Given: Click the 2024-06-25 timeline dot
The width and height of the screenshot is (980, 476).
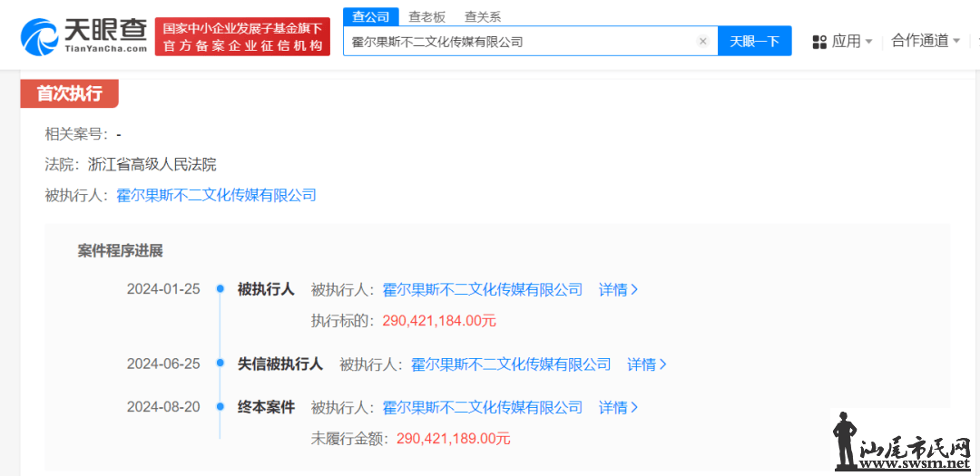Looking at the screenshot, I should [x=220, y=363].
